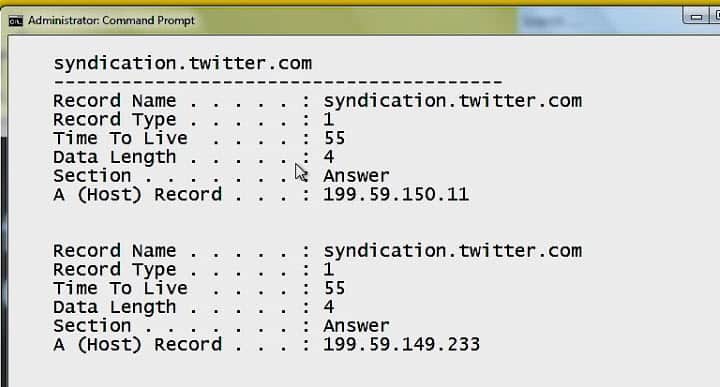The width and height of the screenshot is (720, 387).
Task: Select IP address 199.59.149.233
Action: tap(402, 344)
